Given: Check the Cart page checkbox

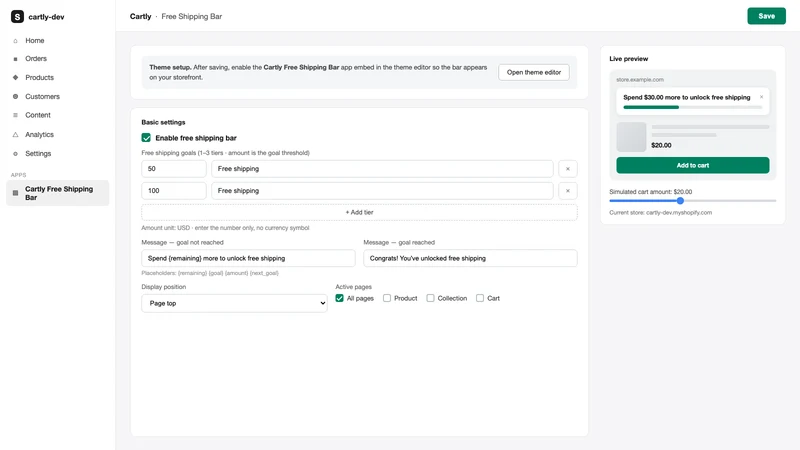Looking at the screenshot, I should (x=480, y=298).
